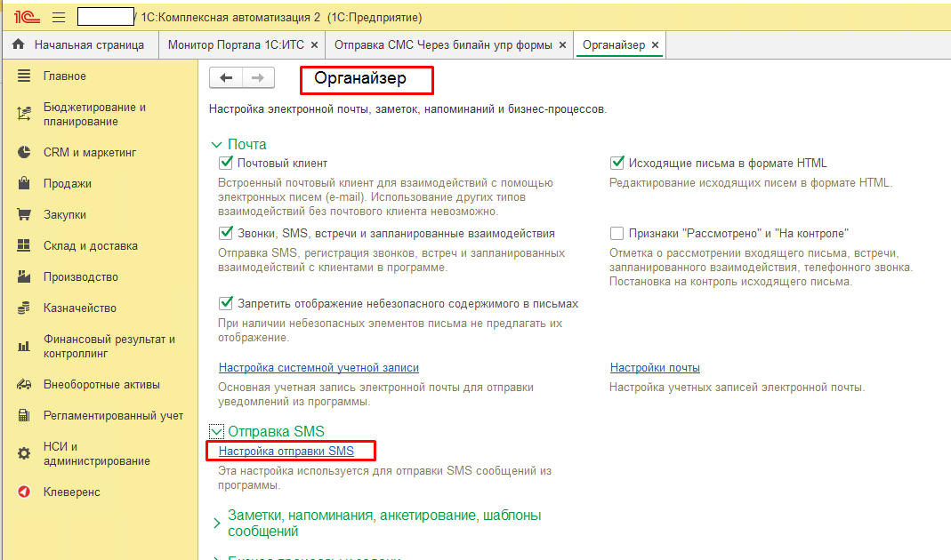Viewport: 951px width, 560px height.
Task: Open the main hamburger menu
Action: click(59, 17)
